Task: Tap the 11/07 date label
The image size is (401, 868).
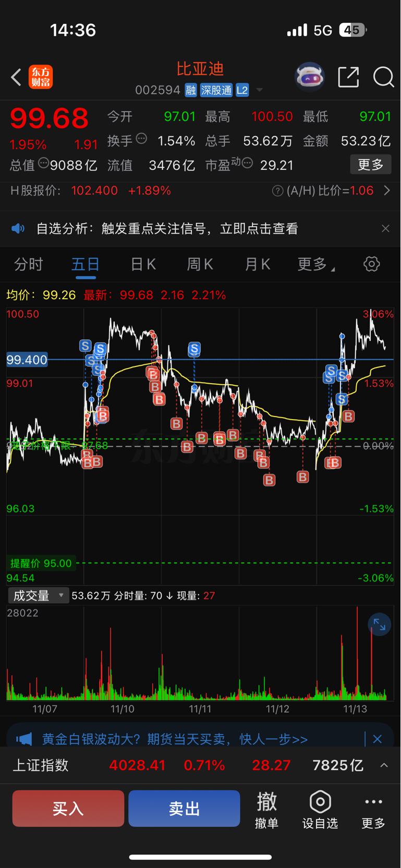Action: tap(45, 709)
